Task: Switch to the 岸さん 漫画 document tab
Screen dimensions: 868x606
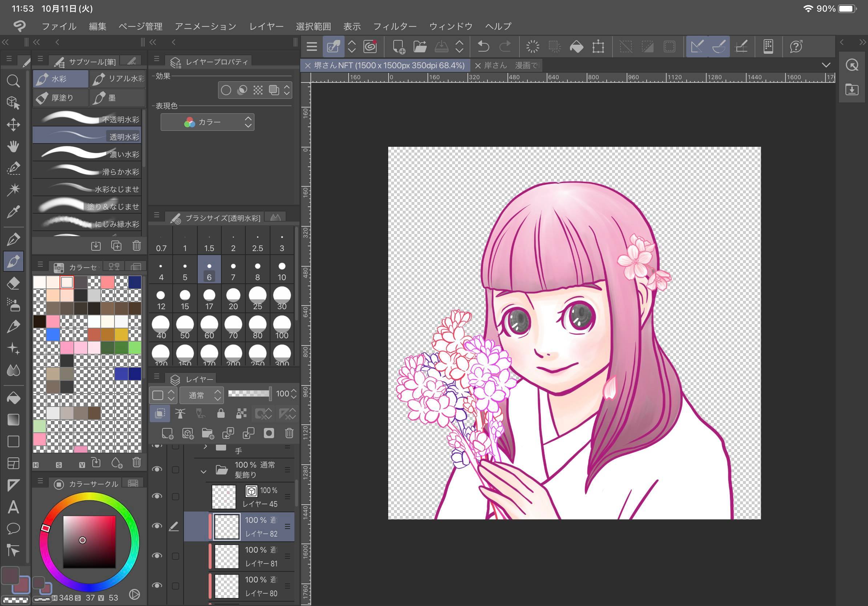Action: pos(510,65)
